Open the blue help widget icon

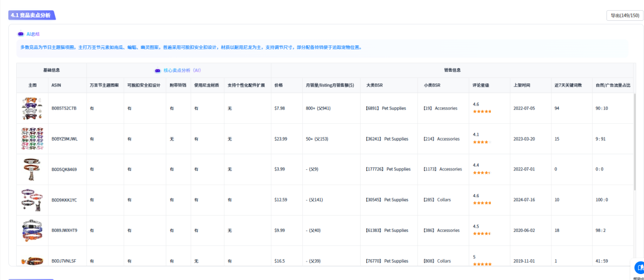(x=639, y=267)
